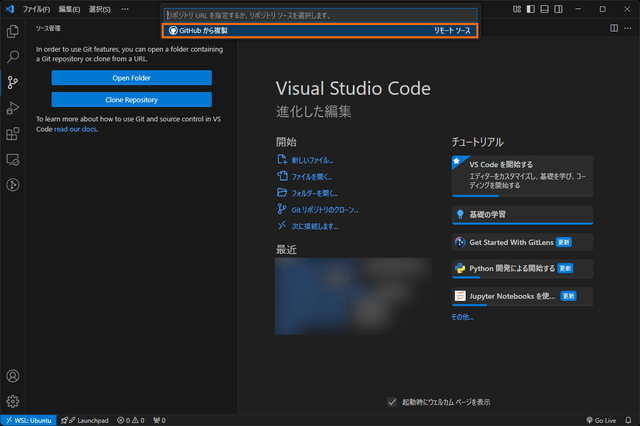Click the Git リポジトリのクローン... link
The image size is (640, 426).
[324, 210]
